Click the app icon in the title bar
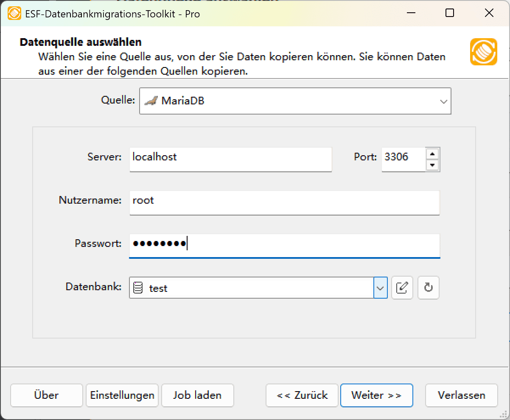 point(14,13)
